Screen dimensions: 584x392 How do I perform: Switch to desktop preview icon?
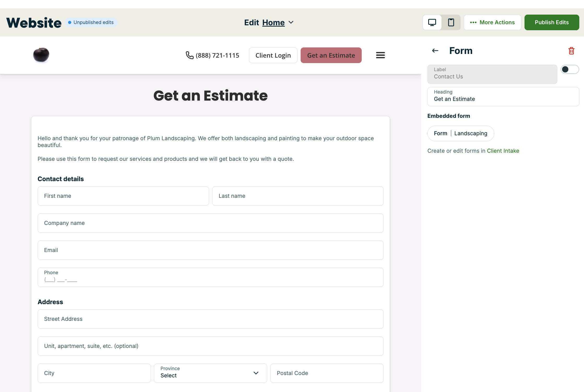432,22
